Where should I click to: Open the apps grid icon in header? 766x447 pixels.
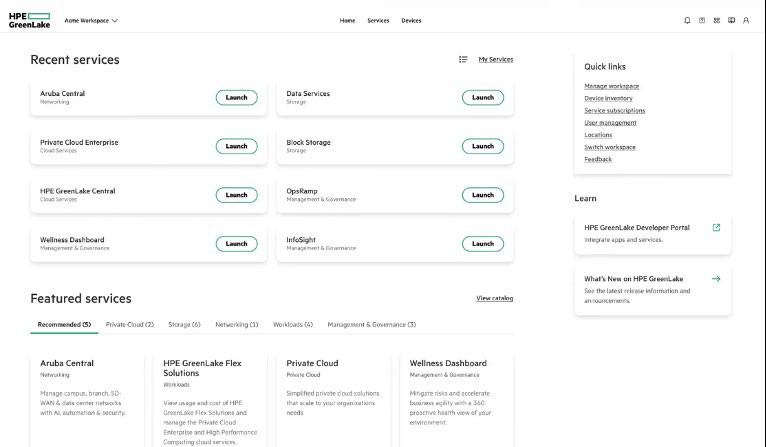716,21
